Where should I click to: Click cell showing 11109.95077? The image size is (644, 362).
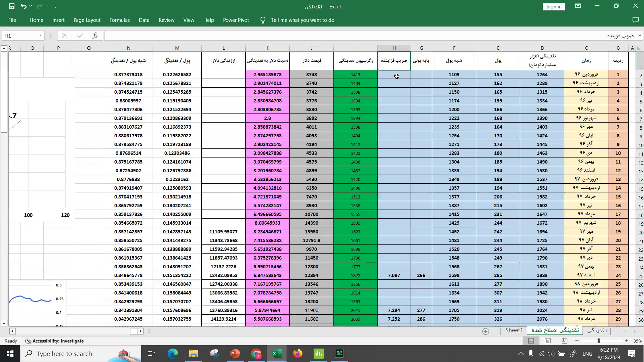point(224,232)
